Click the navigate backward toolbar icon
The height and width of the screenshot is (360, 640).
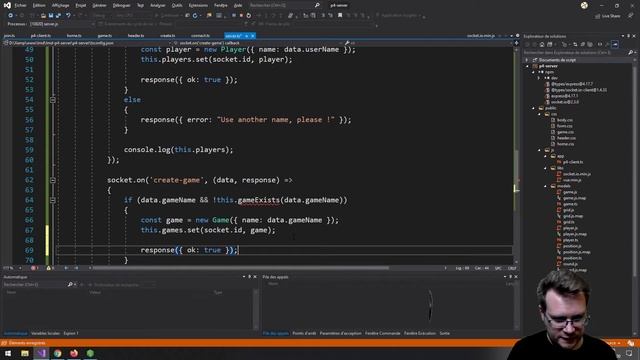pyautogui.click(x=11, y=16)
